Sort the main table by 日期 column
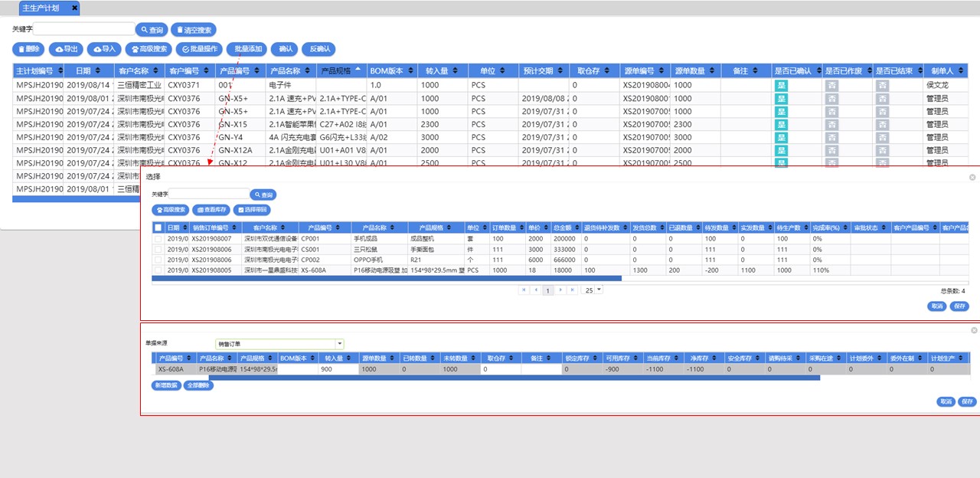980x478 pixels. (99, 70)
